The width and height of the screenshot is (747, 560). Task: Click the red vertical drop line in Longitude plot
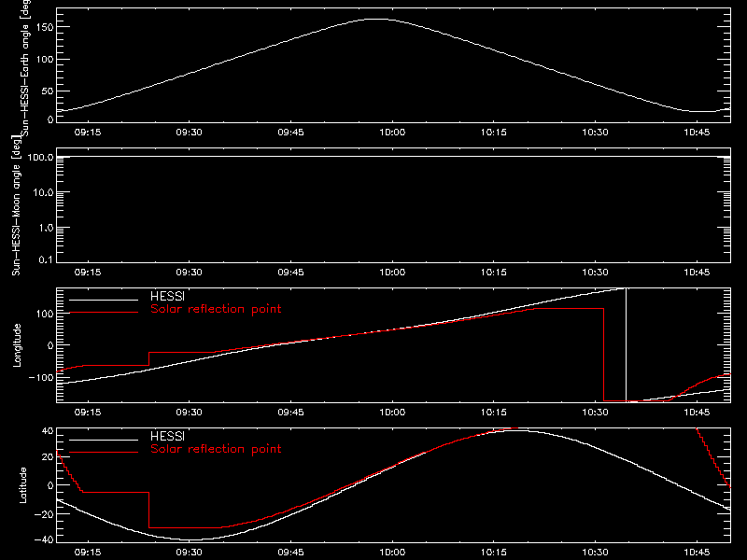point(603,355)
